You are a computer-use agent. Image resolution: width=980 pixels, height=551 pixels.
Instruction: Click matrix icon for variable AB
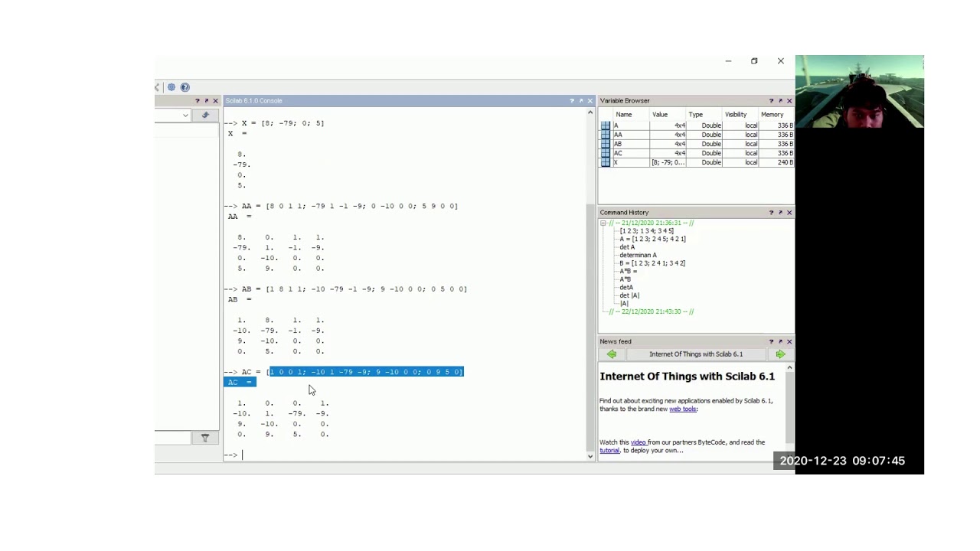pyautogui.click(x=606, y=144)
